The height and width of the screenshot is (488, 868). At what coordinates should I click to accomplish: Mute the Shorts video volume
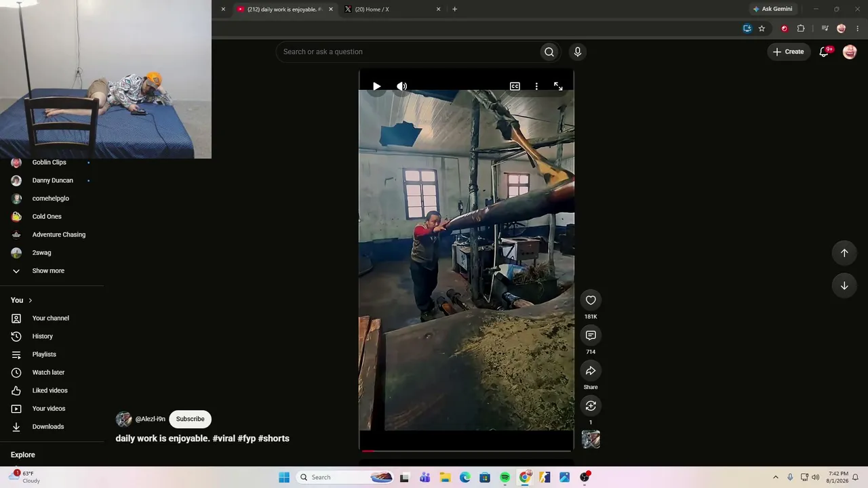point(402,86)
